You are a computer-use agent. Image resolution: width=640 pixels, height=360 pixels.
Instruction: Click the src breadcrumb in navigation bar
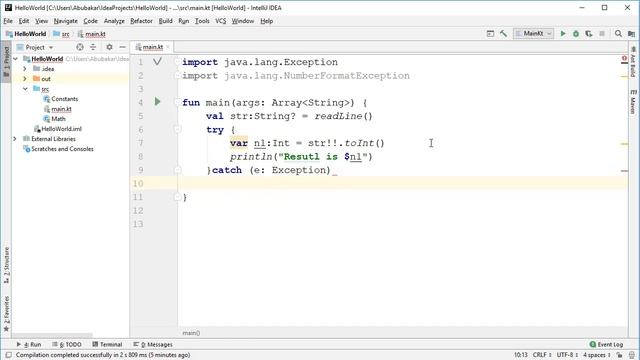tap(62, 34)
